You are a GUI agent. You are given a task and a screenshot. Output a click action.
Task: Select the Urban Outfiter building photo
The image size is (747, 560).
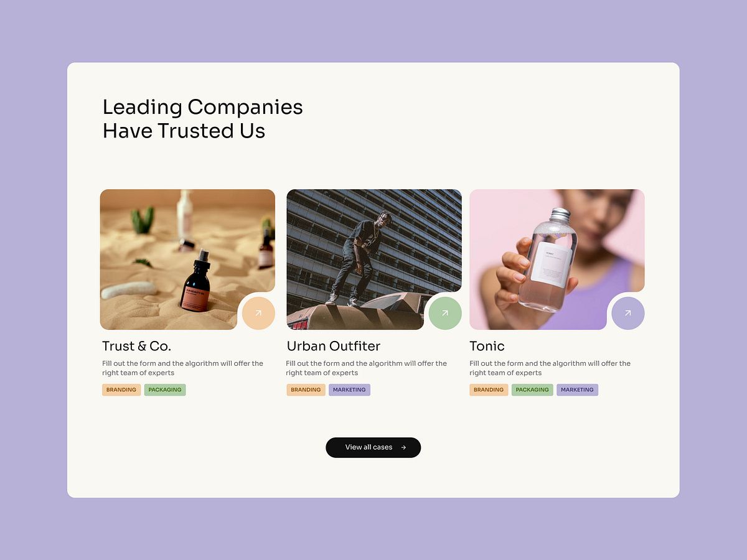pos(374,259)
